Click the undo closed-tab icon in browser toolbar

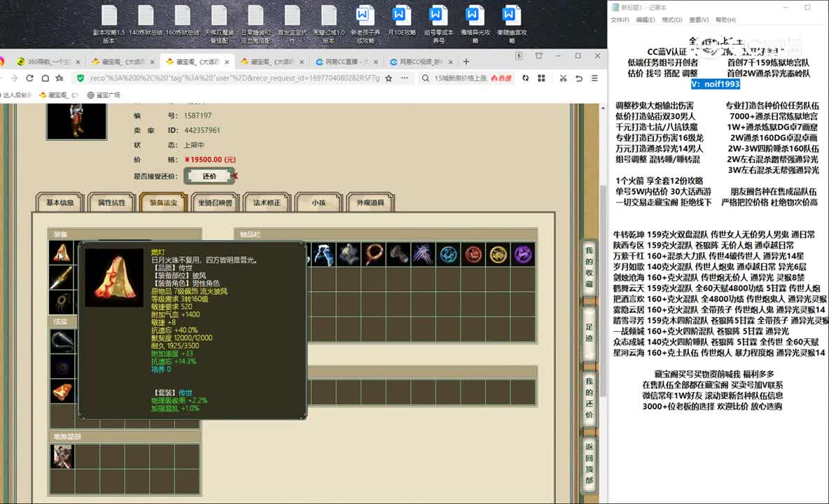579,78
